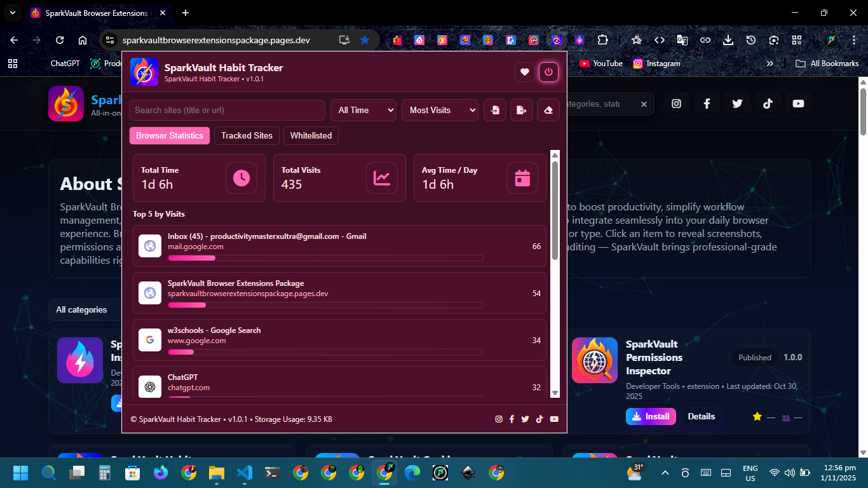868x488 pixels.
Task: Click the eraser clear data icon
Action: [x=548, y=110]
